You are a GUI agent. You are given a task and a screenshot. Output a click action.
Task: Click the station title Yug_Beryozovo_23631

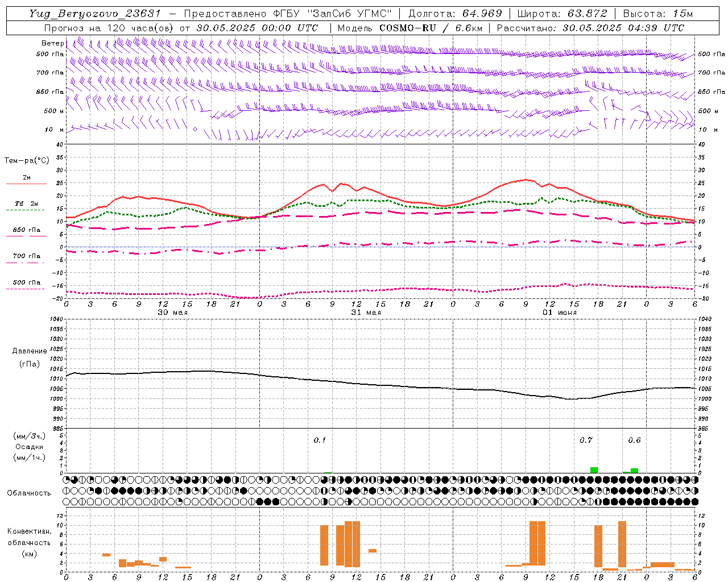pyautogui.click(x=95, y=14)
